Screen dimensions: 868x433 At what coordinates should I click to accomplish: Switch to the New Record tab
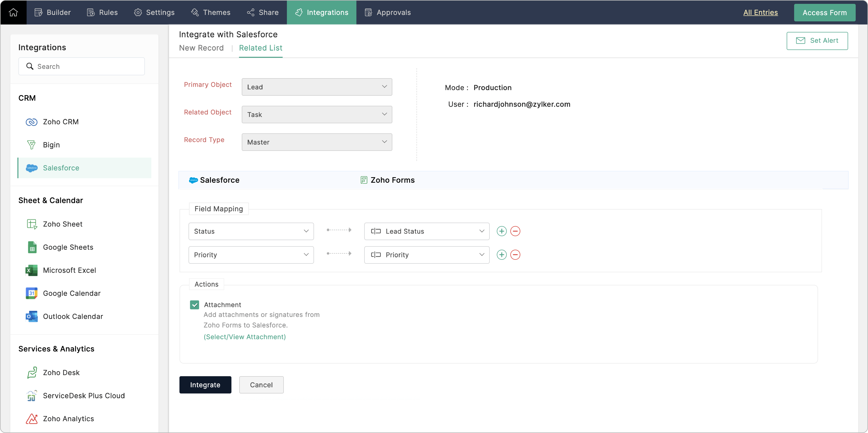pyautogui.click(x=201, y=48)
